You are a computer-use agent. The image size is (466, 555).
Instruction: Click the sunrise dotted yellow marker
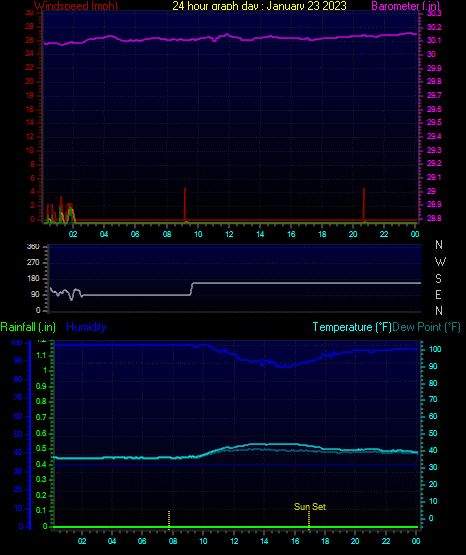pyautogui.click(x=169, y=520)
